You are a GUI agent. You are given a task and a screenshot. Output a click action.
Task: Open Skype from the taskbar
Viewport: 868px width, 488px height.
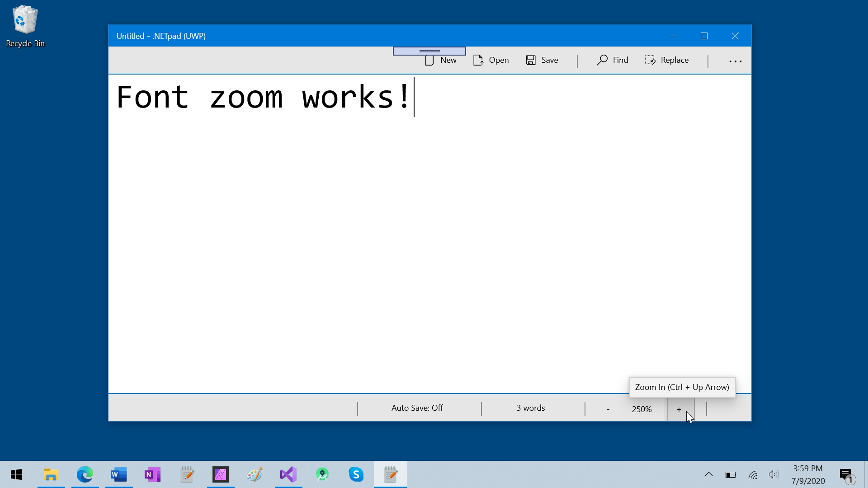coord(356,474)
